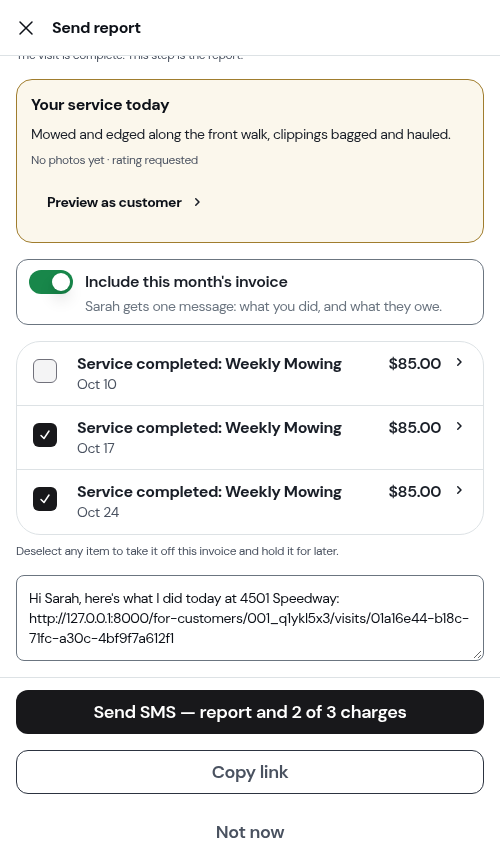Uncheck the Oct 17 Weekly Mowing checkbox
This screenshot has height=845, width=500.
(45, 435)
